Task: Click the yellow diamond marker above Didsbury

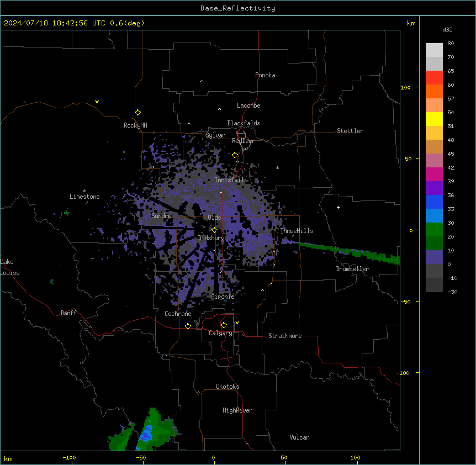Action: (215, 230)
